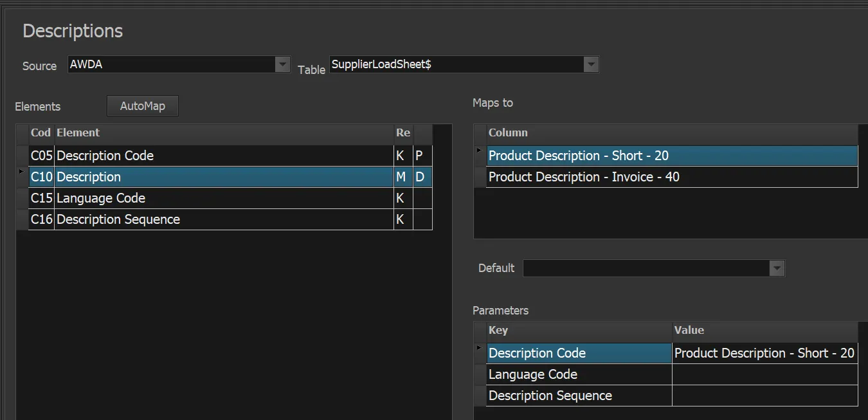Open the Source dropdown arrow
Image resolution: width=868 pixels, height=420 pixels.
pyautogui.click(x=282, y=64)
